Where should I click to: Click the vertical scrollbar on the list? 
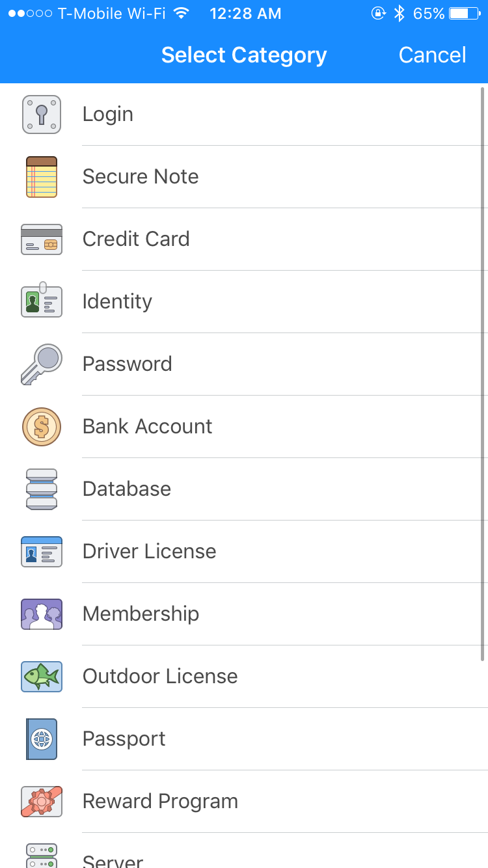coord(483,371)
